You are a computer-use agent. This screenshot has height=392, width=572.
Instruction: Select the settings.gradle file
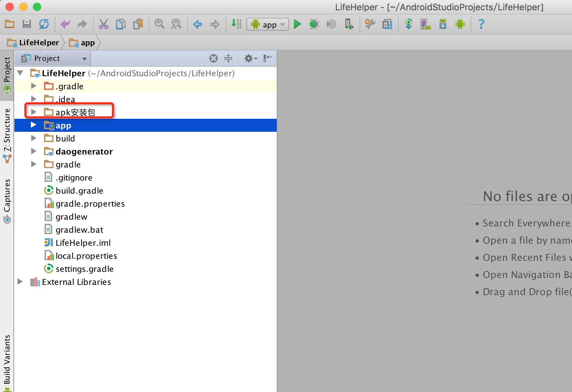click(146, 269)
